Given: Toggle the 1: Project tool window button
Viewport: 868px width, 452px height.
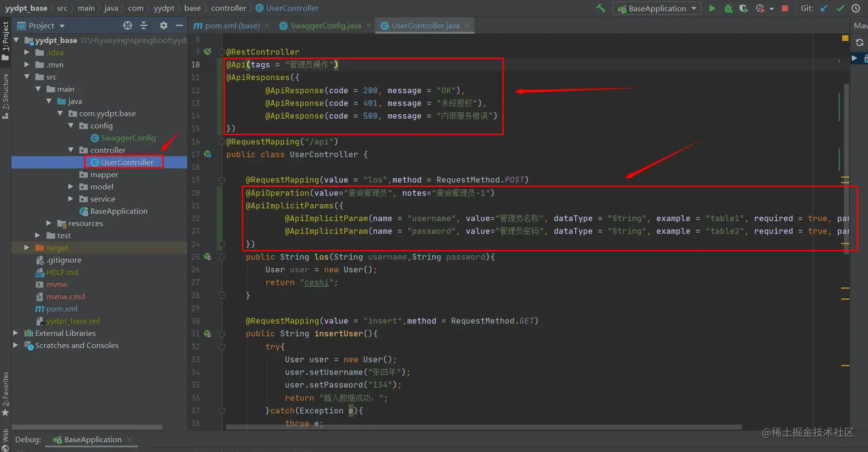Looking at the screenshot, I should point(6,40).
